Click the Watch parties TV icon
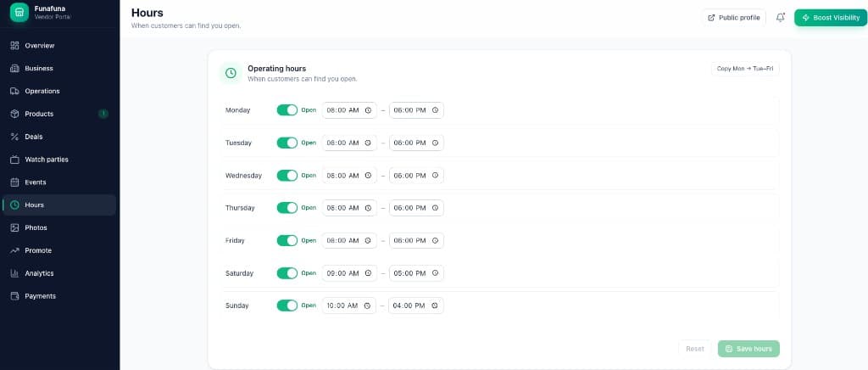Viewport: 868px width, 370px height. coord(15,160)
